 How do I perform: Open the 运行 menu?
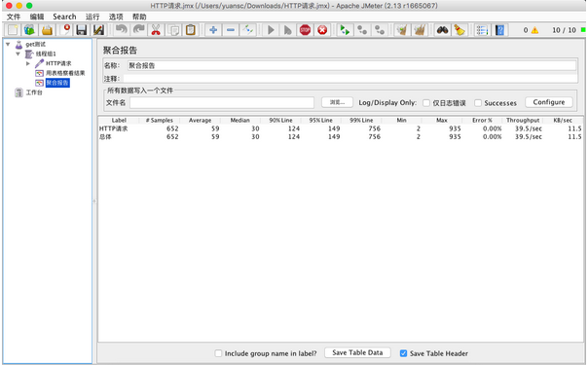click(92, 17)
